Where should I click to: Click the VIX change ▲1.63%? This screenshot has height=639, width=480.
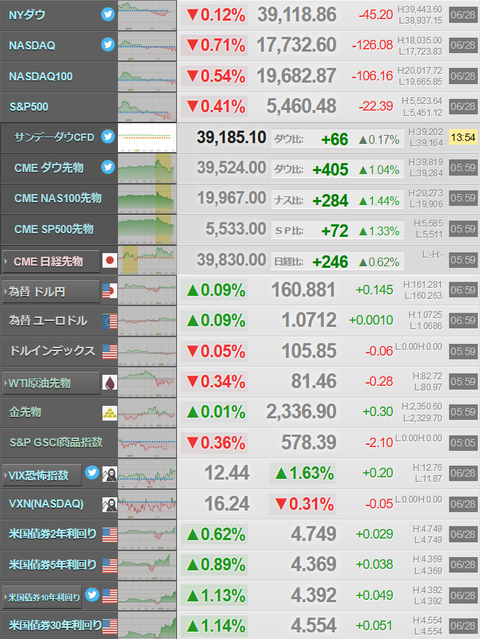point(303,473)
